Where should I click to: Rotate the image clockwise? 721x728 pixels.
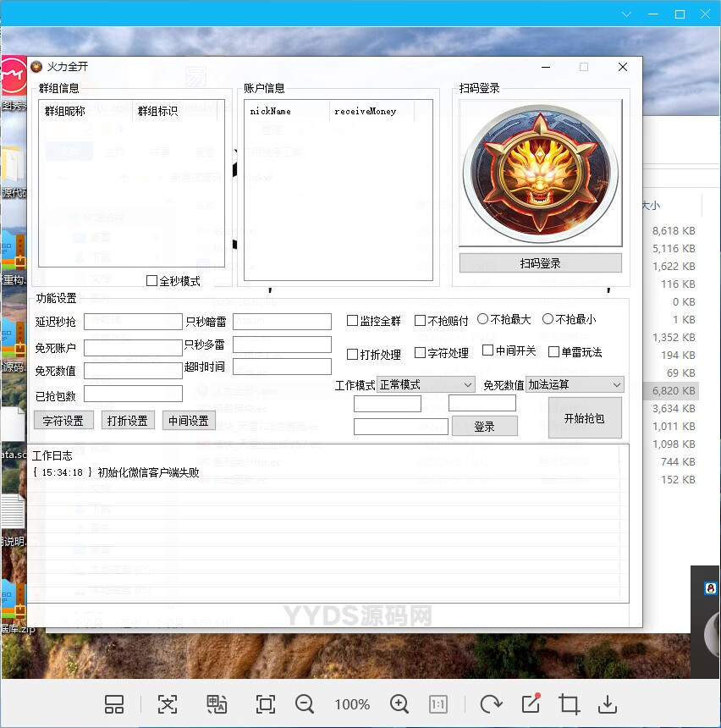491,704
